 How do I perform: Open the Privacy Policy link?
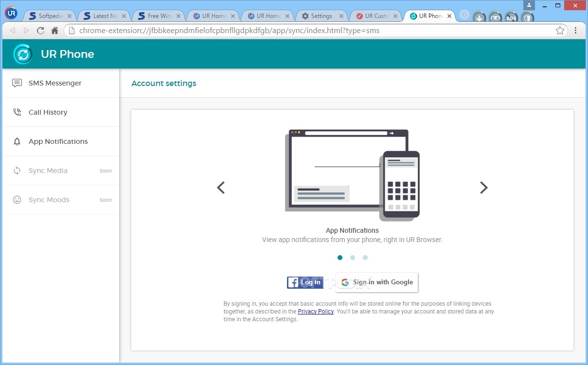coord(316,312)
